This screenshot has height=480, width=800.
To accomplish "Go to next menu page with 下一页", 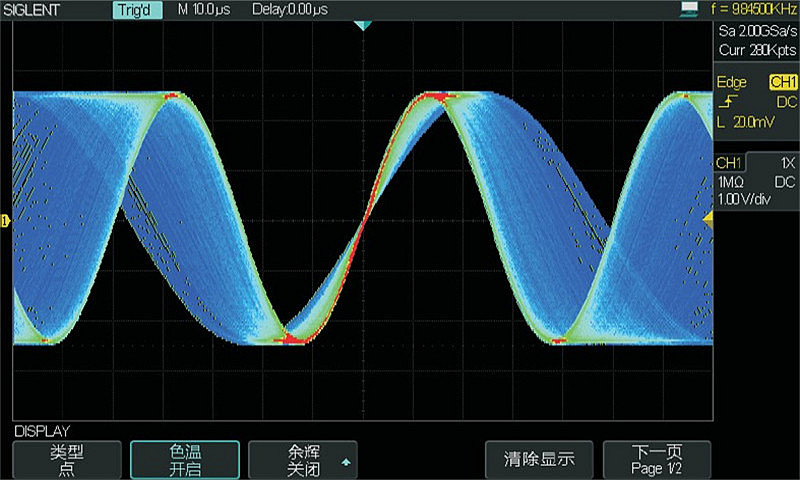I will coord(657,460).
